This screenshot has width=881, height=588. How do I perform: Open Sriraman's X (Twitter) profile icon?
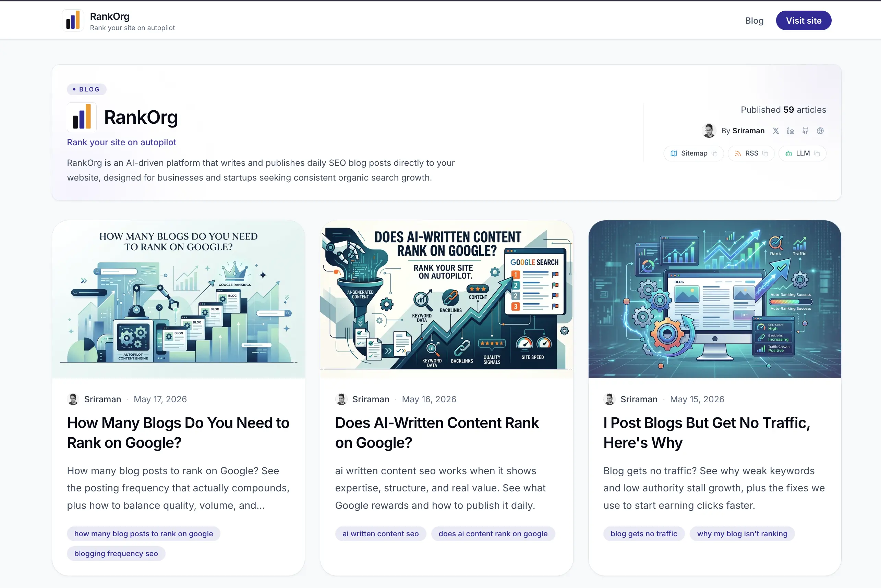tap(776, 131)
